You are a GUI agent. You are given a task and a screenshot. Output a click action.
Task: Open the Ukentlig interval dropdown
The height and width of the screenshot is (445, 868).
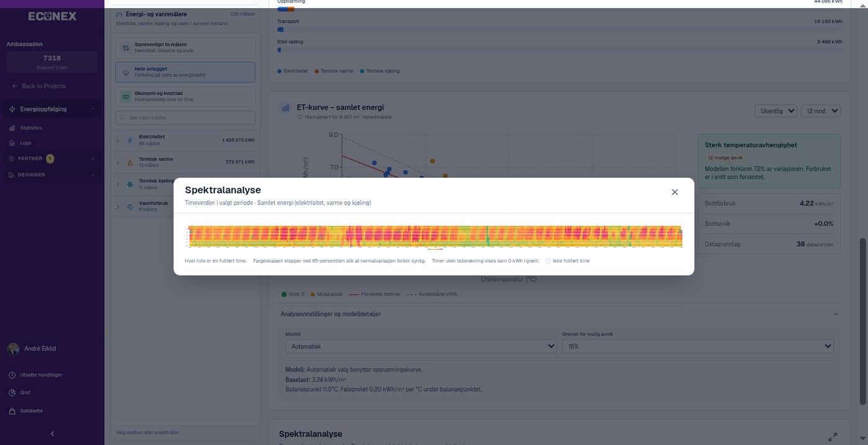pyautogui.click(x=776, y=111)
